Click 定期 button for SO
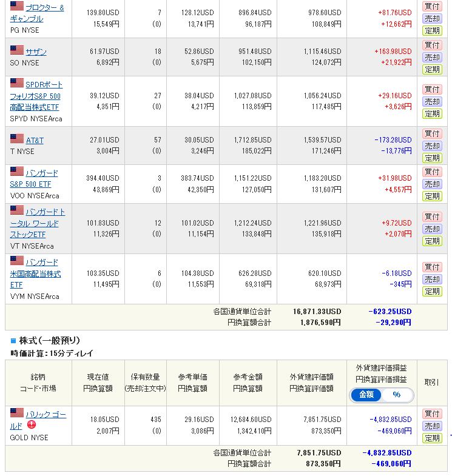This screenshot has width=452, height=476. pos(432,70)
